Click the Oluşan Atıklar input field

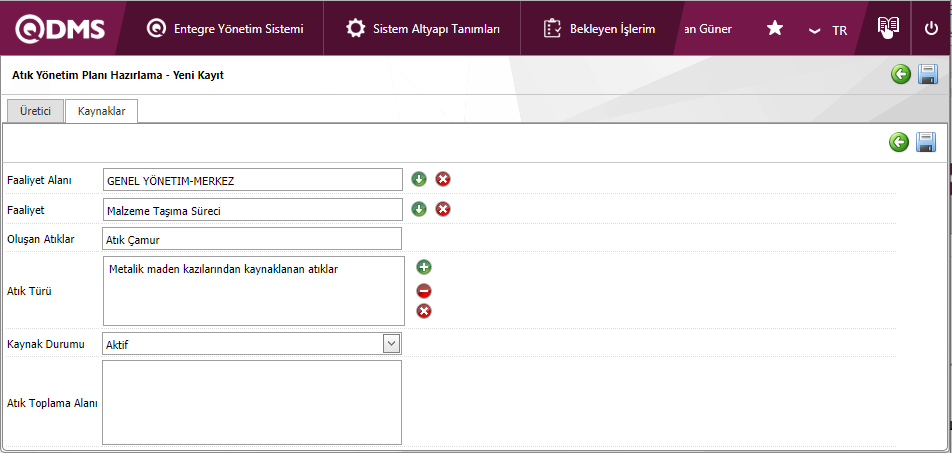point(252,239)
